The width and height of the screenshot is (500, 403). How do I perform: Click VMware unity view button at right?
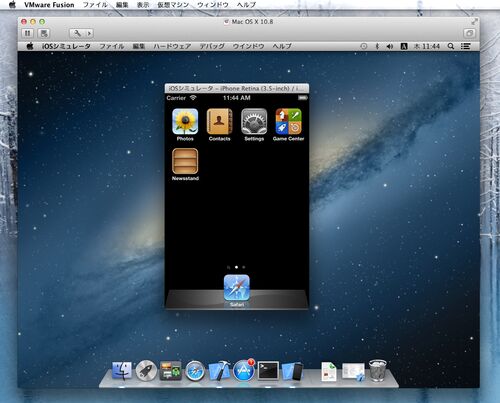[x=469, y=33]
